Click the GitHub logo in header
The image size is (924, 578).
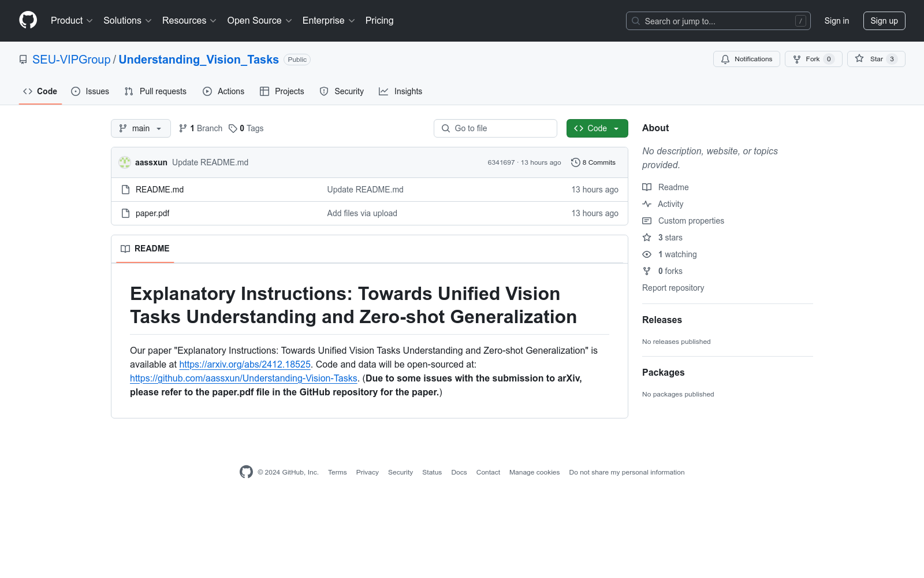tap(28, 20)
